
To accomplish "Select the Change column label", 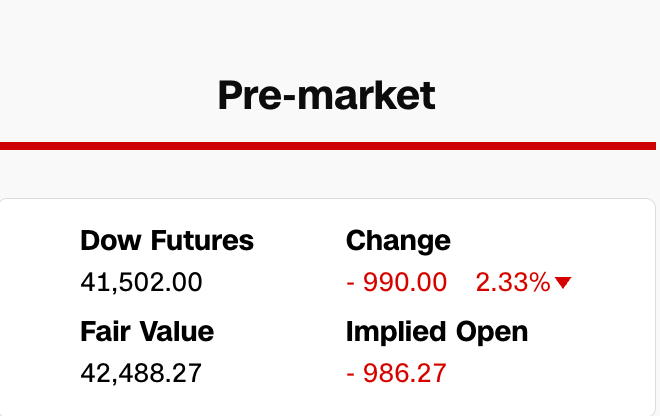I will click(x=398, y=241).
